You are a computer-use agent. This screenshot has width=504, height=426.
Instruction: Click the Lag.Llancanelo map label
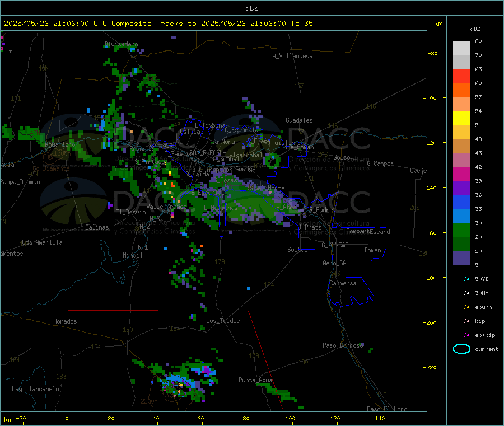(x=35, y=389)
